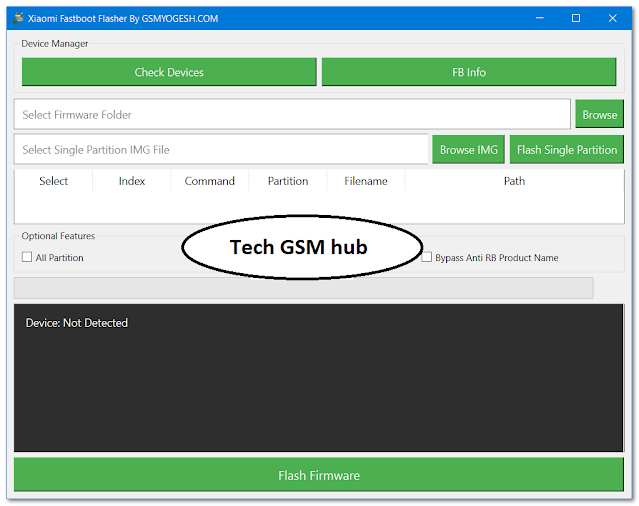639x506 pixels.
Task: Click Flash Single Partition button
Action: [x=566, y=150]
